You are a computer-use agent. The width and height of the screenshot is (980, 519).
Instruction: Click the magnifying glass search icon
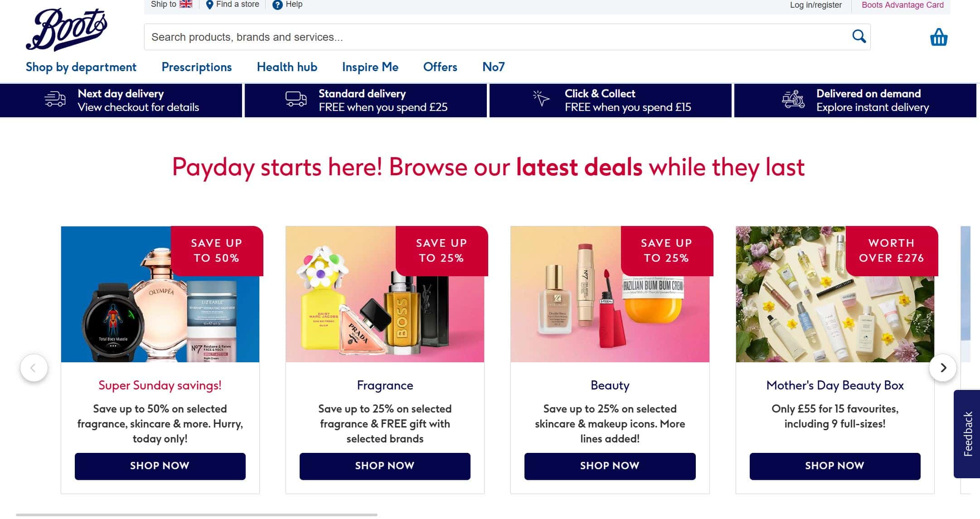coord(859,36)
